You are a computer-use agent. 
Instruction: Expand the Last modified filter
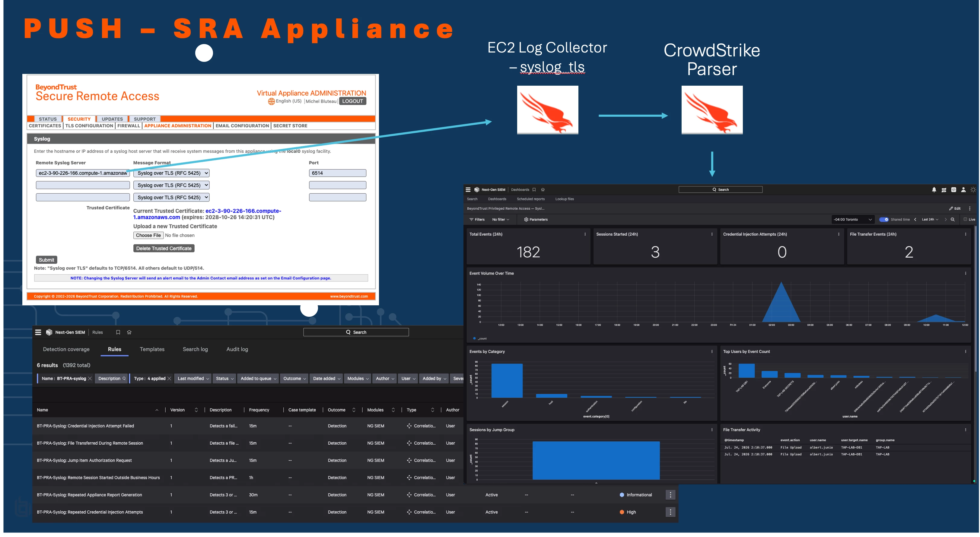tap(193, 379)
